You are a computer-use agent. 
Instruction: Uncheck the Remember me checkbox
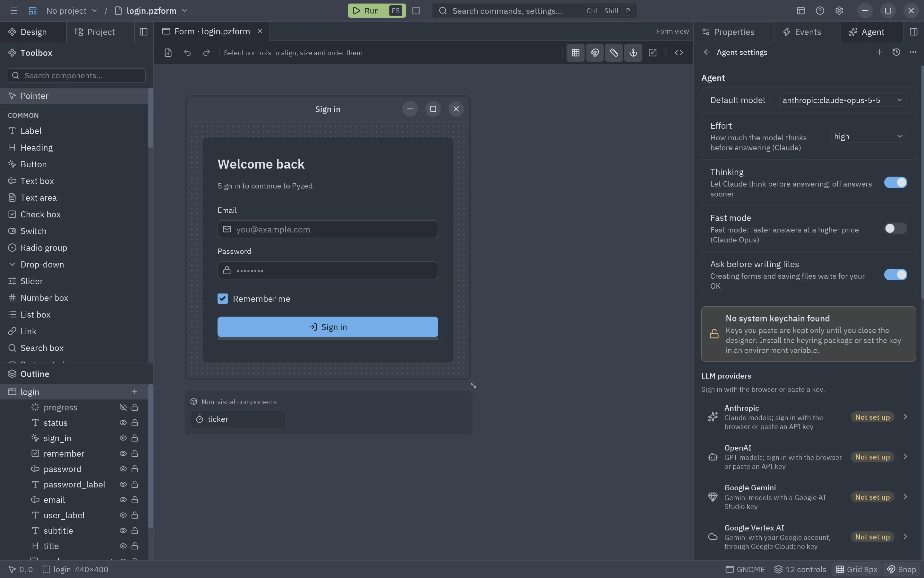(x=223, y=299)
